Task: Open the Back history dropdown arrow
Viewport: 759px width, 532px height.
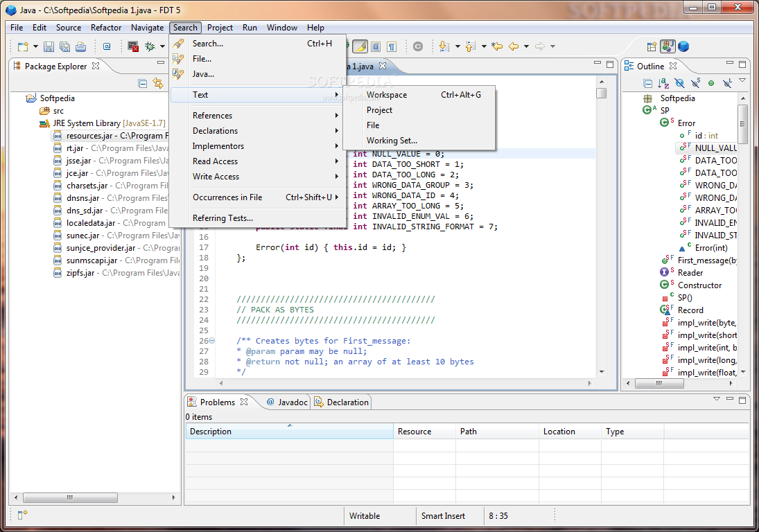Action: pos(526,46)
